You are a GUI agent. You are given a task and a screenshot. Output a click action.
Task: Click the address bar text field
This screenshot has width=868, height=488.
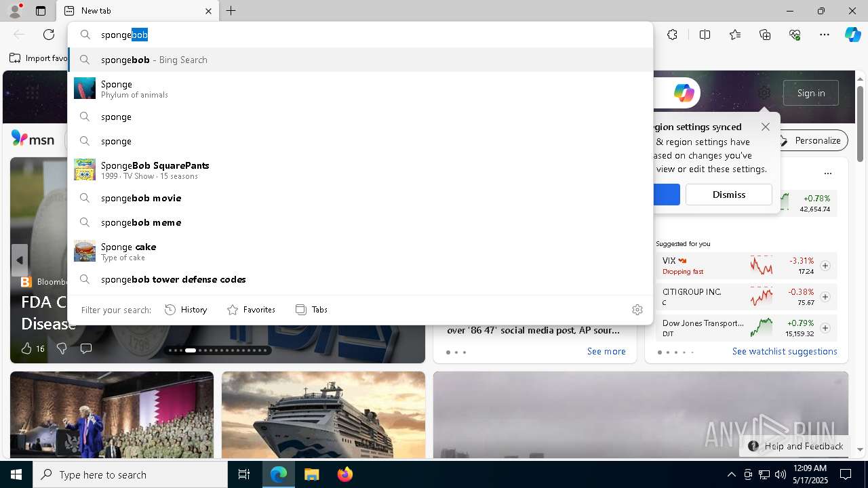click(x=359, y=35)
